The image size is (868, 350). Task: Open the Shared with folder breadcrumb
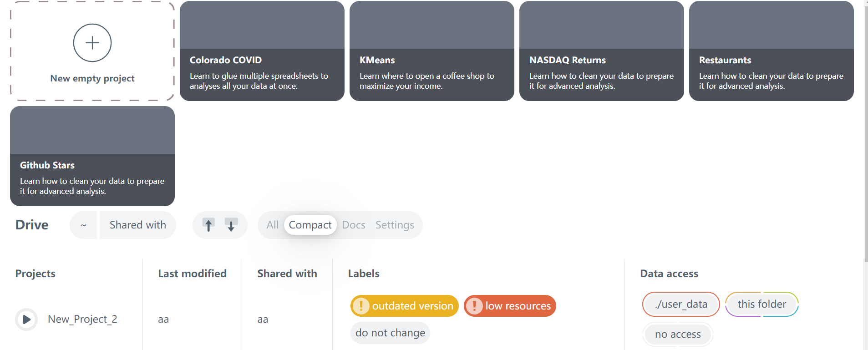(x=137, y=225)
